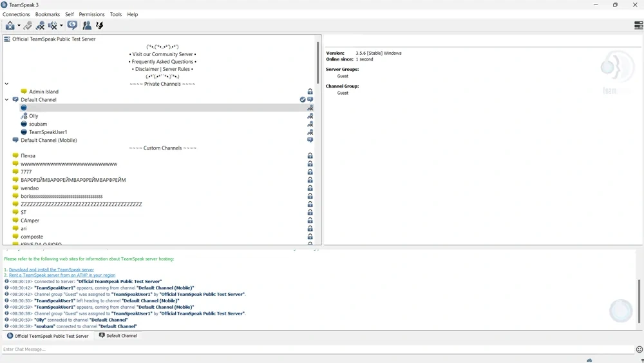The image size is (644, 363).
Task: Switch to Official TeamSpeak Public Test Server chat tab
Action: [48, 336]
